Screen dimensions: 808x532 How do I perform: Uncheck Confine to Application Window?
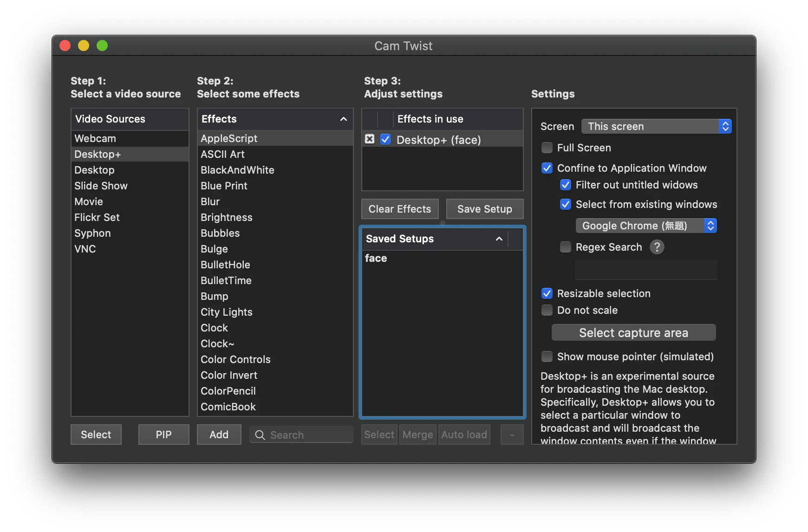(547, 168)
